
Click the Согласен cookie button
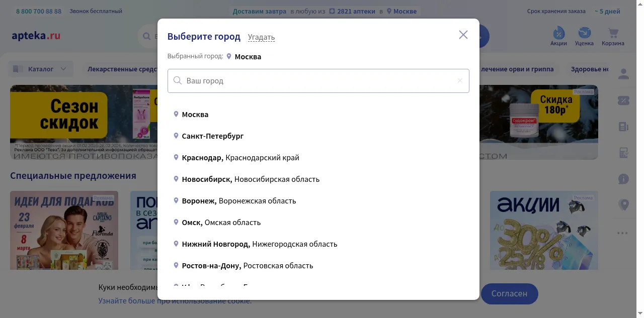tap(509, 294)
